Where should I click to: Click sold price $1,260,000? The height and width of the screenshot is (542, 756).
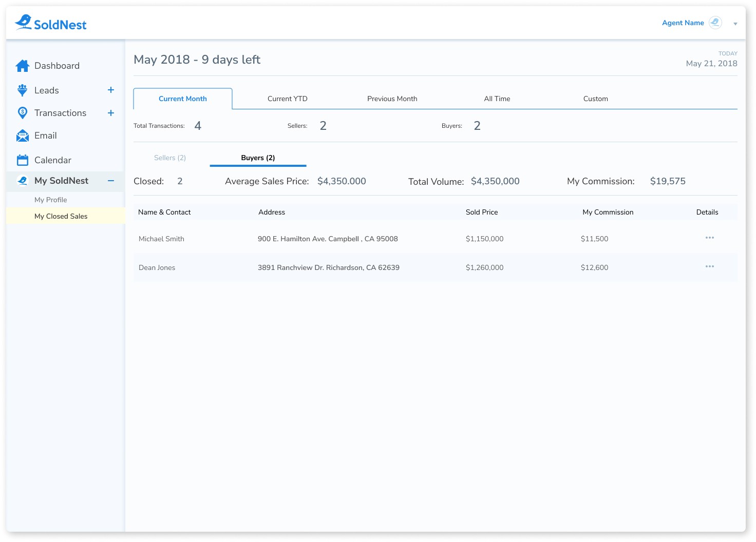pyautogui.click(x=485, y=267)
